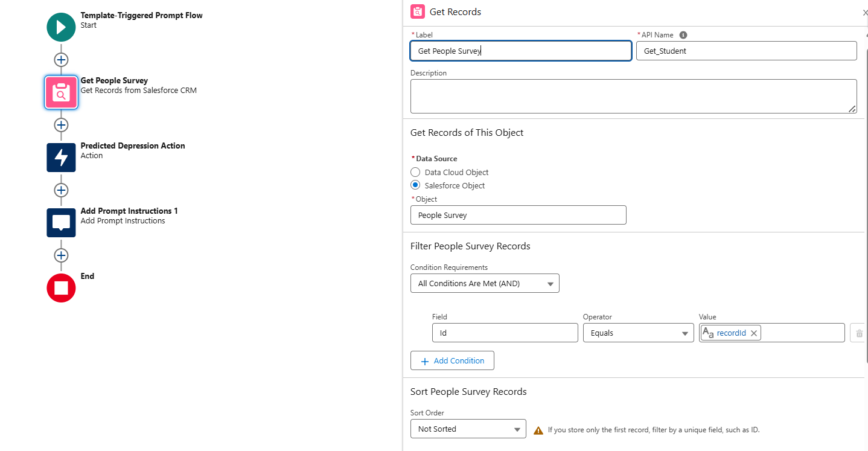Viewport: 868px width, 451px height.
Task: Click the Object field containing People Survey
Action: coord(518,216)
